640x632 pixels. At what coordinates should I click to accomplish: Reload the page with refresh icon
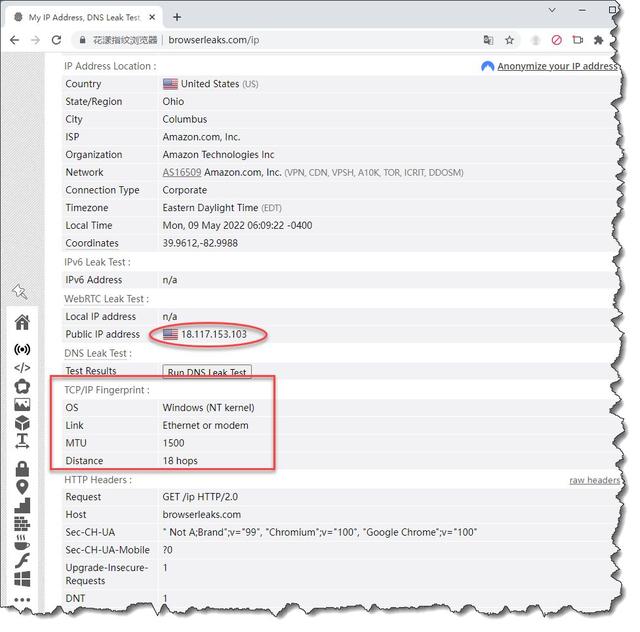coord(56,40)
